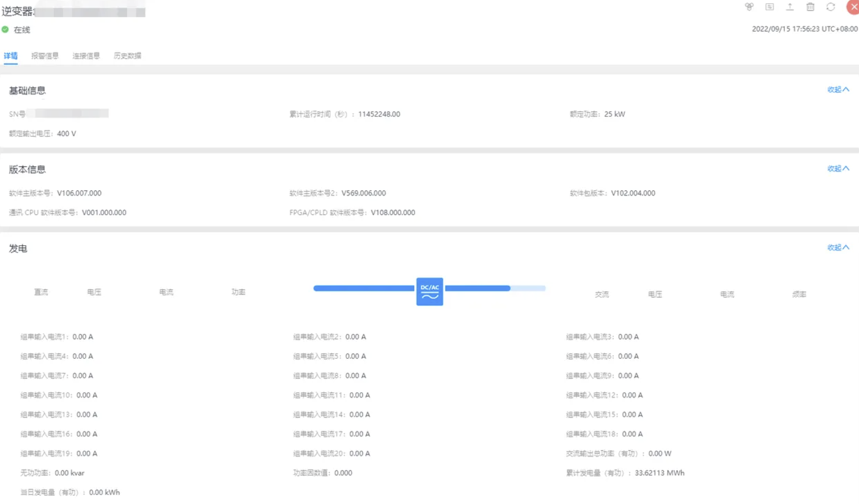This screenshot has height=504, width=859.
Task: Click the 组串输入电流15 reading
Action: [x=604, y=414]
